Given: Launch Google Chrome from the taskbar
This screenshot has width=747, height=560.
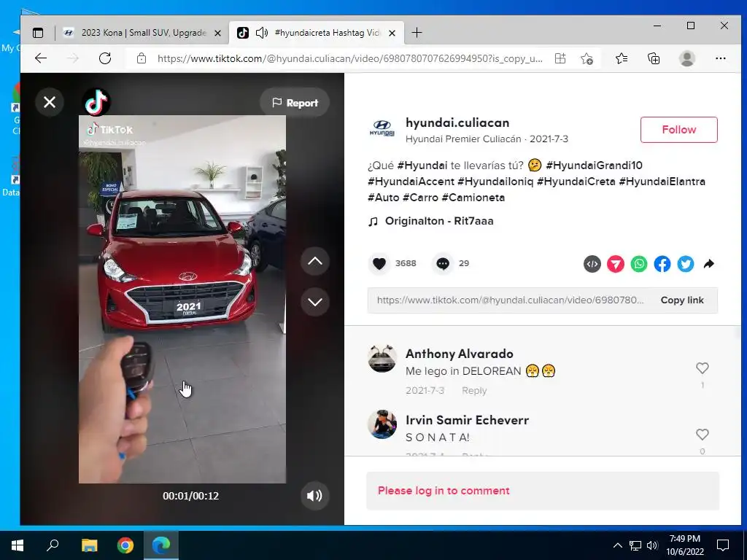Looking at the screenshot, I should (x=125, y=545).
